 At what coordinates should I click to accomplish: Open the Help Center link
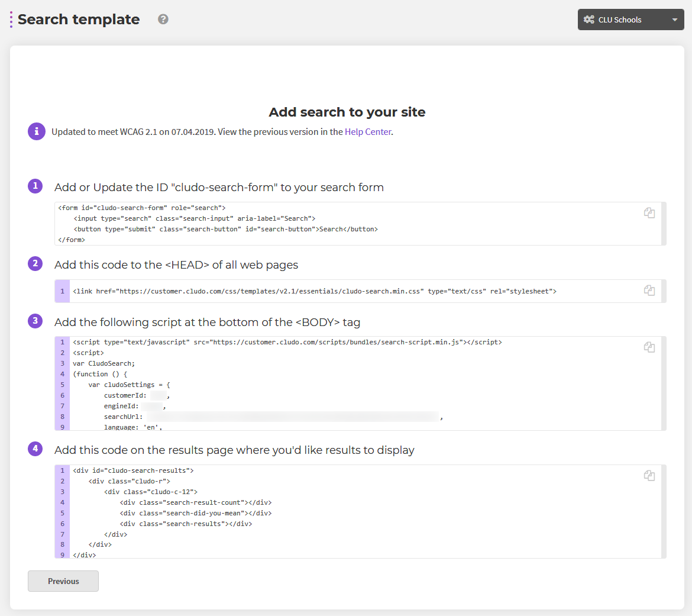(368, 131)
